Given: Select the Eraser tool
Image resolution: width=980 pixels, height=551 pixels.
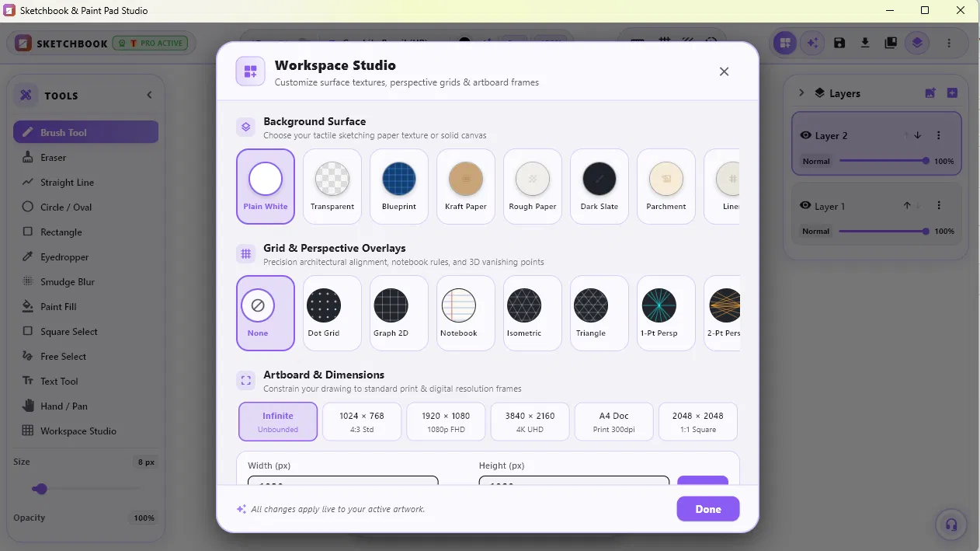Looking at the screenshot, I should 85,157.
